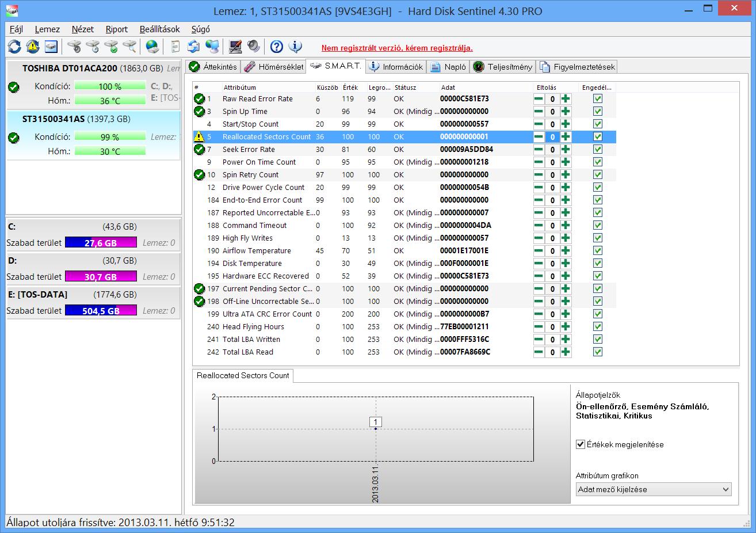Open the Fájl menu
756x533 pixels.
(x=16, y=29)
